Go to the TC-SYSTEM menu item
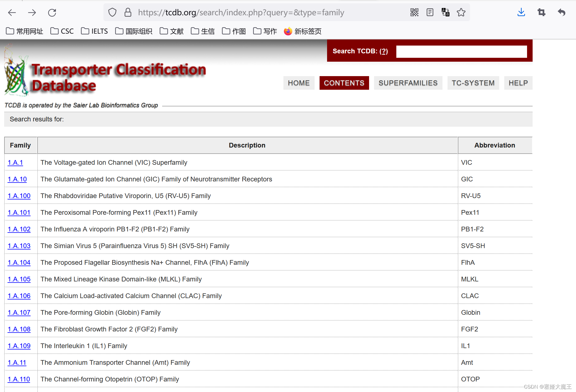This screenshot has height=392, width=576. [473, 83]
